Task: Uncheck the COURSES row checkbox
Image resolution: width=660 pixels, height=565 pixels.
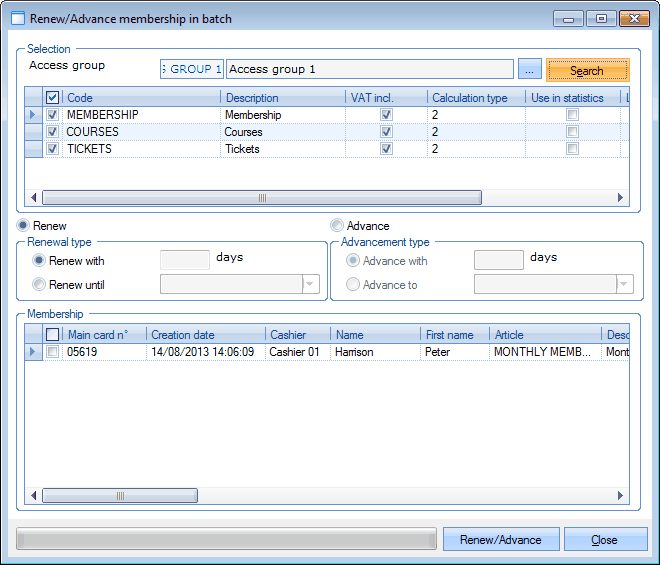Action: [x=53, y=132]
